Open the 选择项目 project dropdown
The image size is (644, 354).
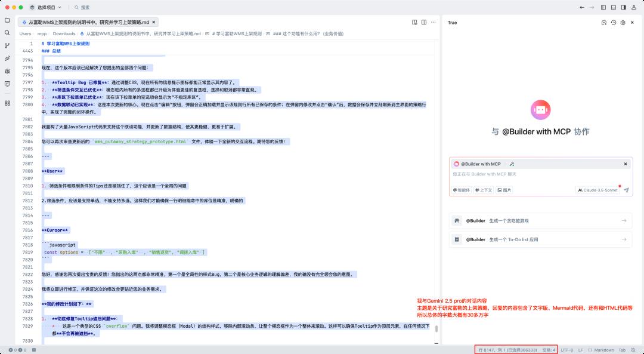tap(45, 7)
